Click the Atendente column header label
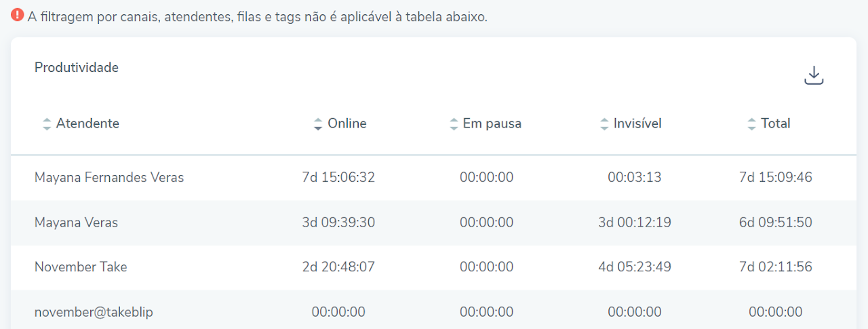Screen dimensions: 868x329 [87, 123]
